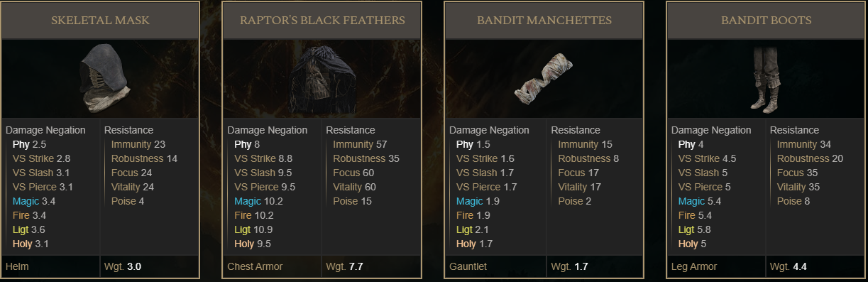This screenshot has width=868, height=282.
Task: Open the BANDIT MANCHETTES title link
Action: pos(544,20)
